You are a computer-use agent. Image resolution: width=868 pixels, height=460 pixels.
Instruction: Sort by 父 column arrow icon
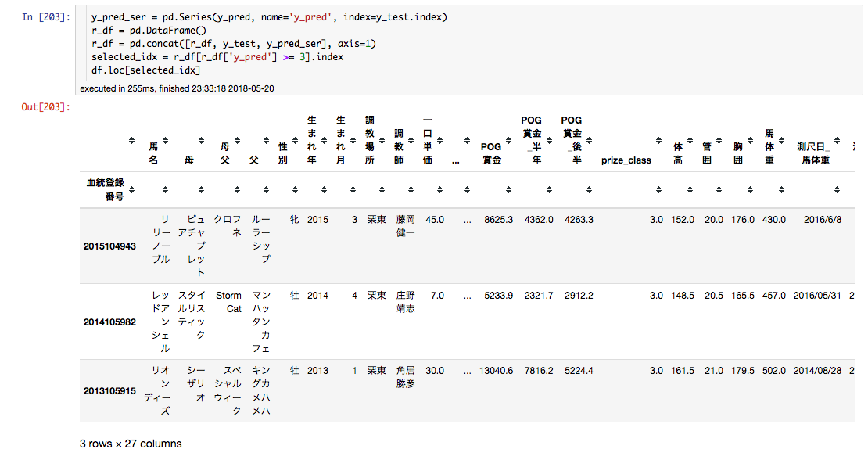click(x=267, y=141)
